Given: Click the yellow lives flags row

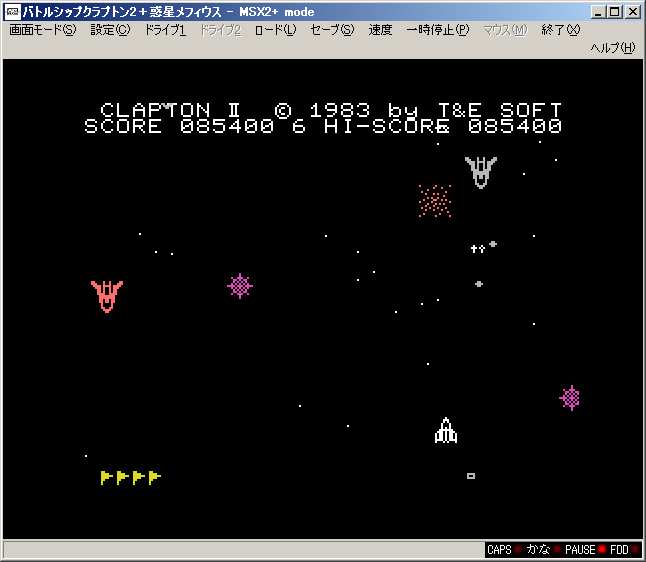Looking at the screenshot, I should coord(130,478).
